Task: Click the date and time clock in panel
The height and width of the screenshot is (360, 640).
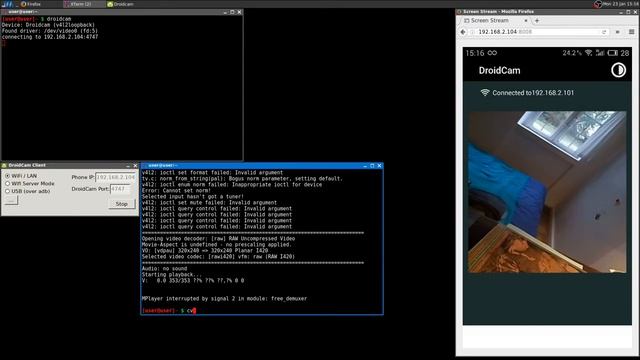Action: click(621, 4)
